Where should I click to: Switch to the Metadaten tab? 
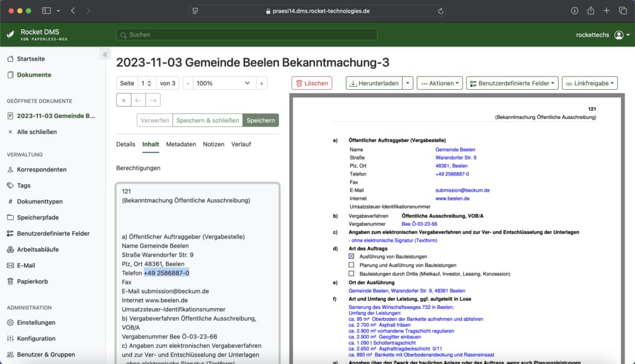[x=181, y=144]
